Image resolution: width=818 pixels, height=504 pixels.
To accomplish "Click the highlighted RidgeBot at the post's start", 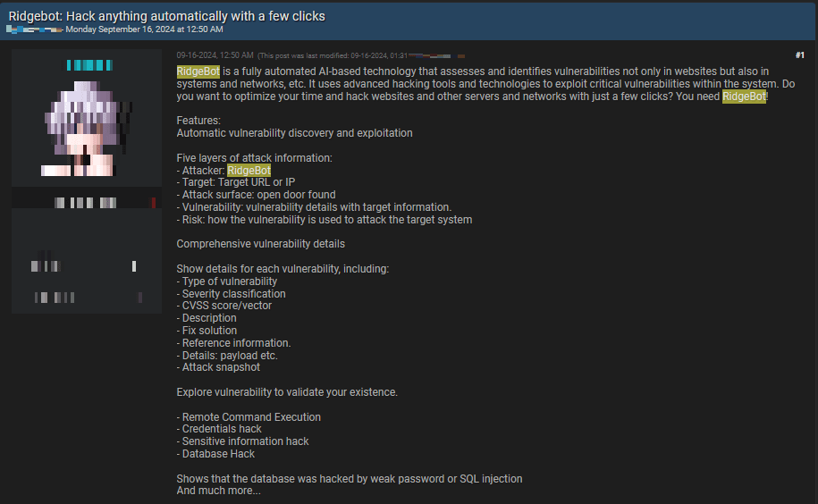I will pyautogui.click(x=198, y=71).
